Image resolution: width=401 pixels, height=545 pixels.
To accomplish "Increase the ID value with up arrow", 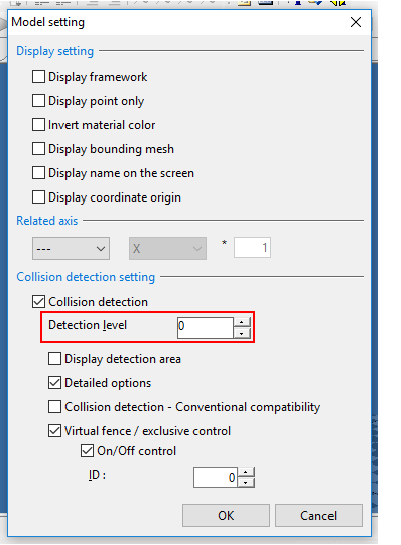I will pyautogui.click(x=246, y=472).
